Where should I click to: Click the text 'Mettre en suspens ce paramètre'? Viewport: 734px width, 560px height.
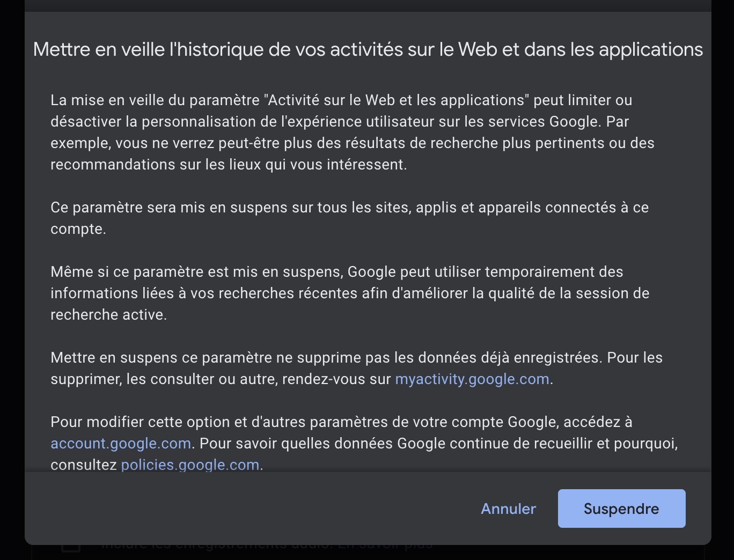click(161, 358)
